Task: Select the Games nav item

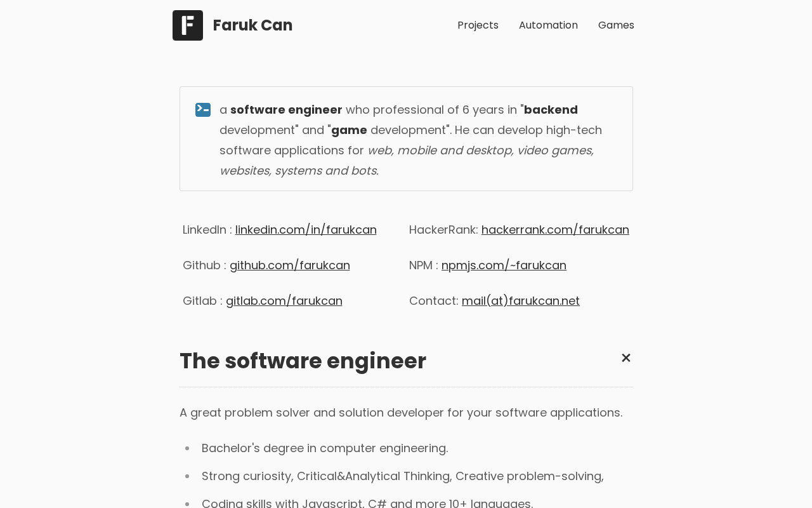Action: [x=616, y=25]
